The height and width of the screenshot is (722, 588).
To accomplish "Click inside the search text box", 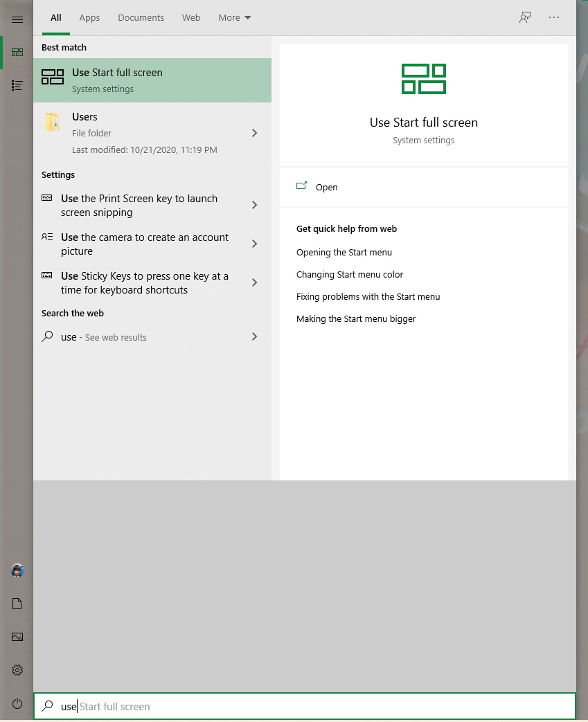I will (305, 706).
